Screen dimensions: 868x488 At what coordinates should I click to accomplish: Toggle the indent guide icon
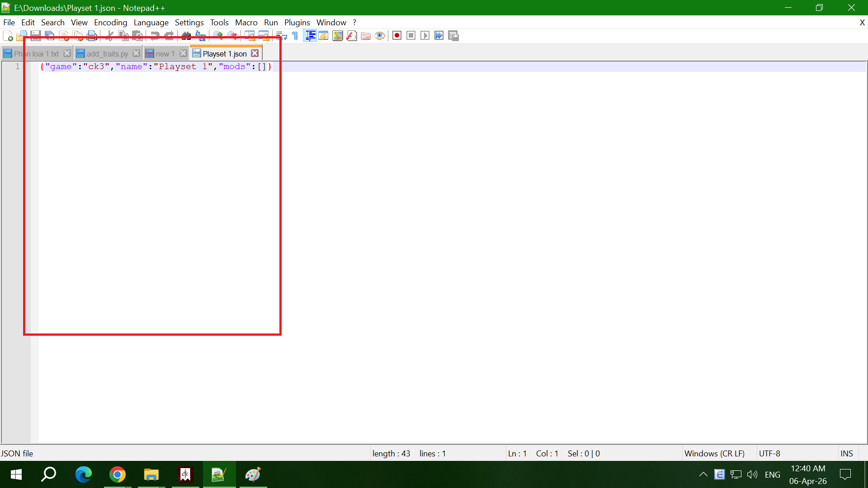point(310,36)
